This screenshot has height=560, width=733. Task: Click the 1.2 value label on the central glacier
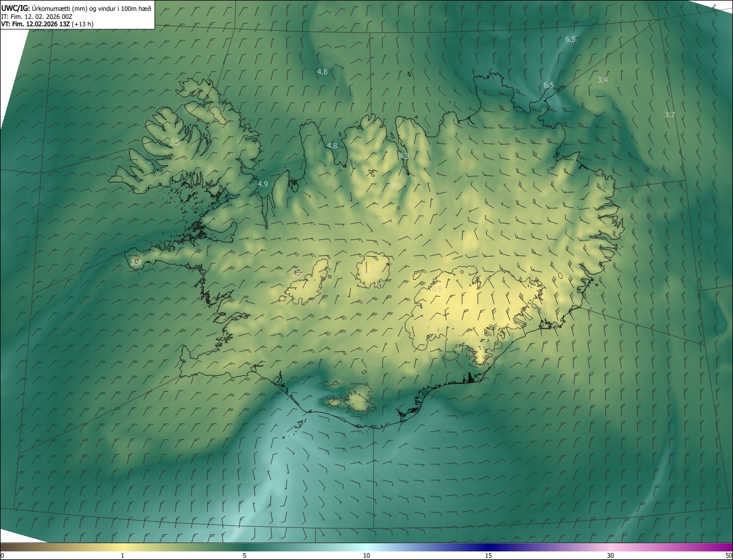pyautogui.click(x=369, y=271)
